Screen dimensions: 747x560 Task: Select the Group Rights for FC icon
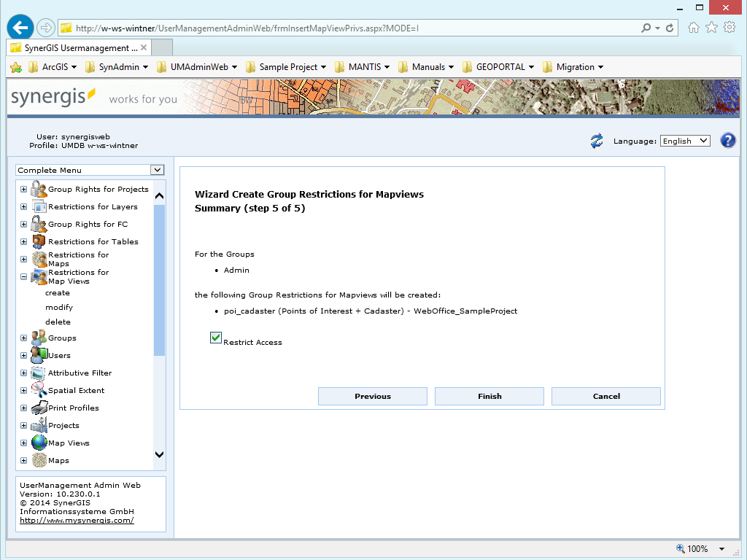pyautogui.click(x=37, y=223)
